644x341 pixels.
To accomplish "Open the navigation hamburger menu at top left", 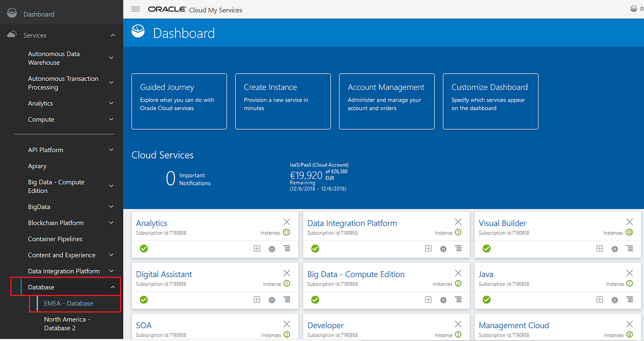I will tap(135, 9).
